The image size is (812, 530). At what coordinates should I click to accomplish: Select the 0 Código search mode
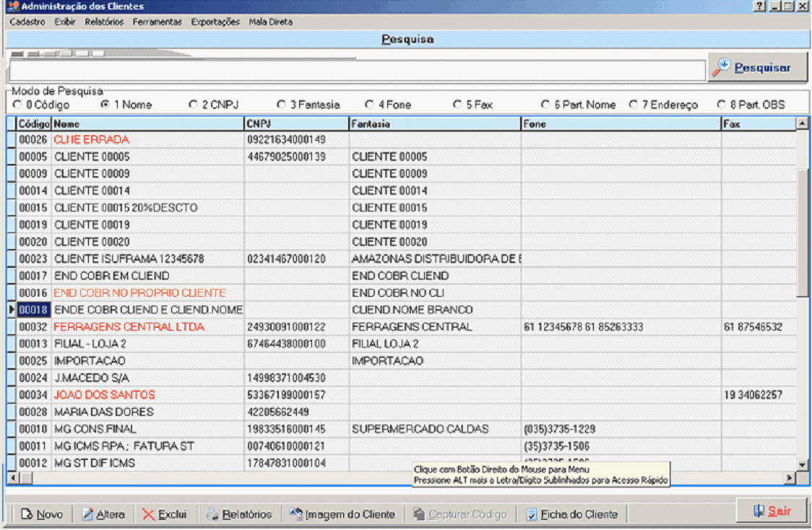17,105
